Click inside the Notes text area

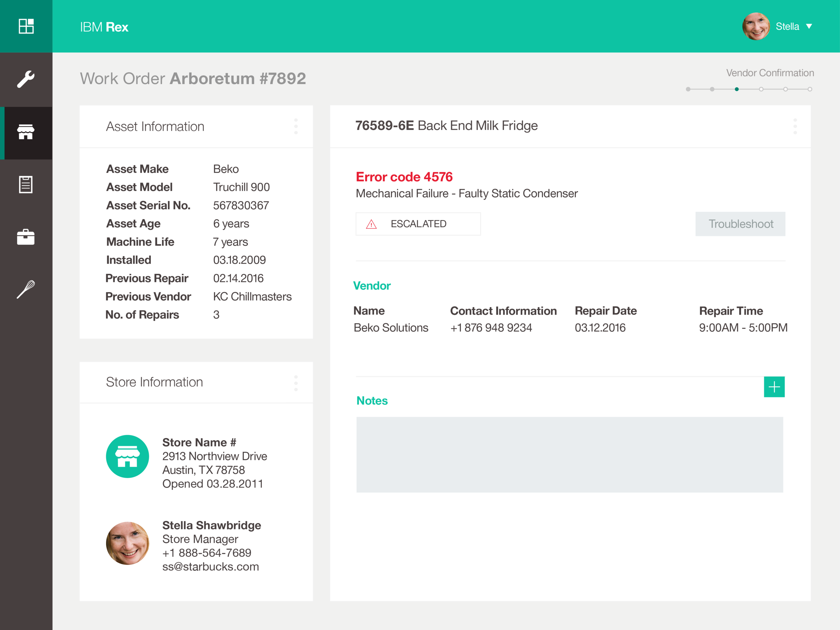tap(570, 455)
